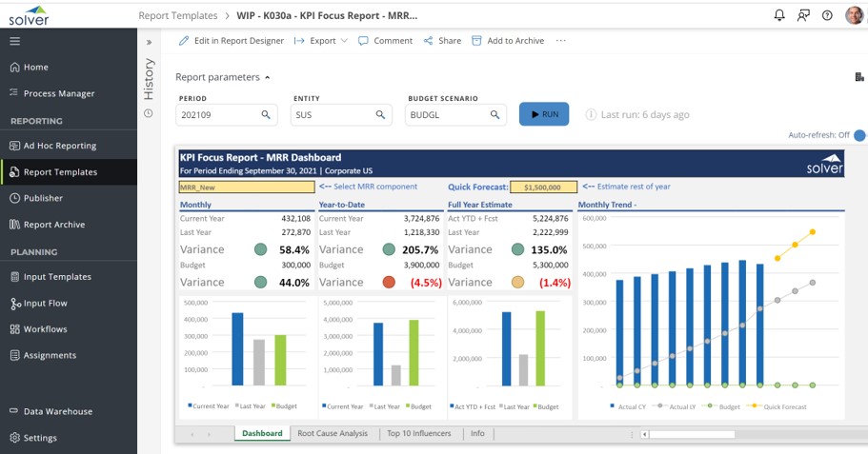This screenshot has width=868, height=454.
Task: Toggle the Auto-refresh switch
Action: point(859,135)
